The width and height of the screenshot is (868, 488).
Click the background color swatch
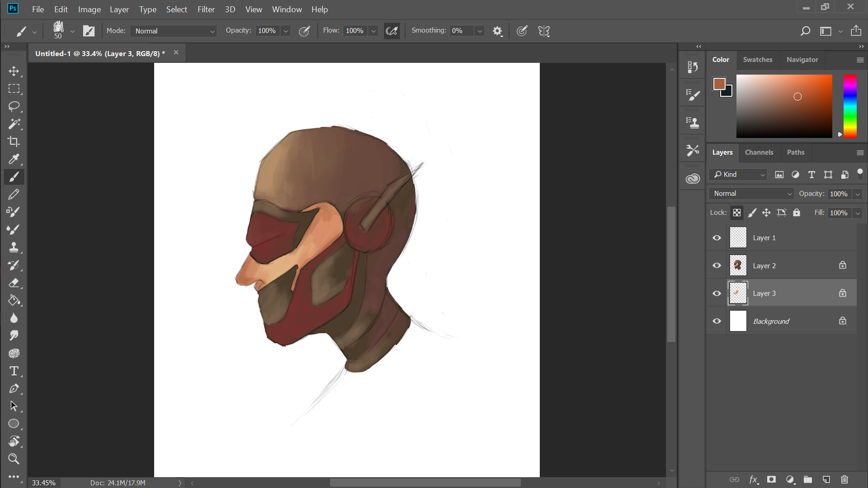click(x=728, y=92)
